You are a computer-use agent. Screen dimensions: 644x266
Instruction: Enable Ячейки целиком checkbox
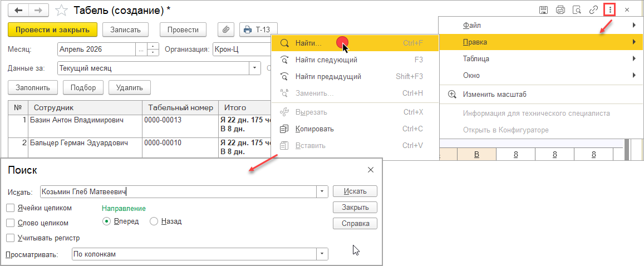click(11, 208)
